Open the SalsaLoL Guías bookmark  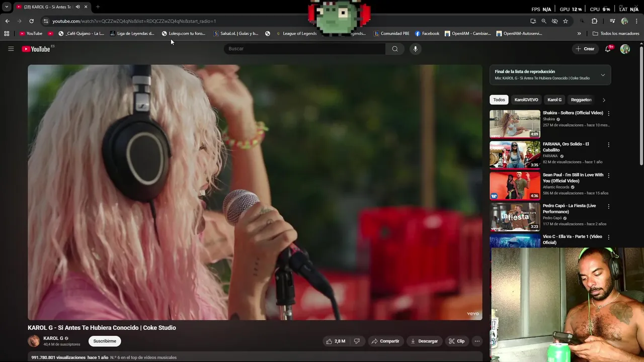click(x=236, y=34)
